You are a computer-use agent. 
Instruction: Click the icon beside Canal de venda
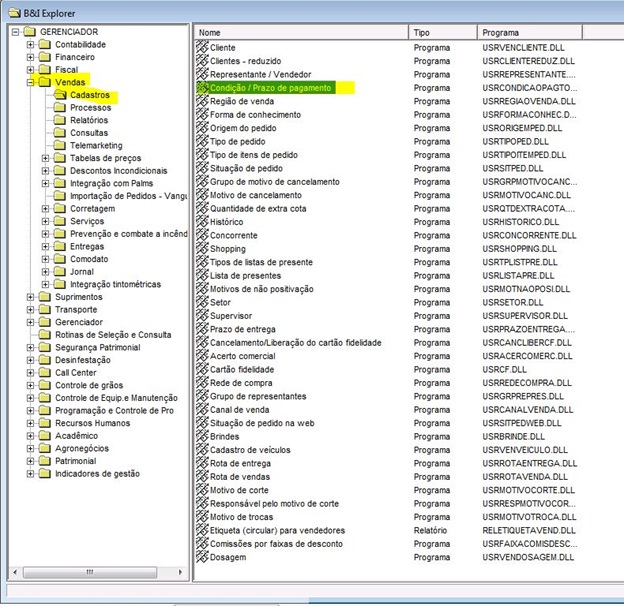coord(202,409)
